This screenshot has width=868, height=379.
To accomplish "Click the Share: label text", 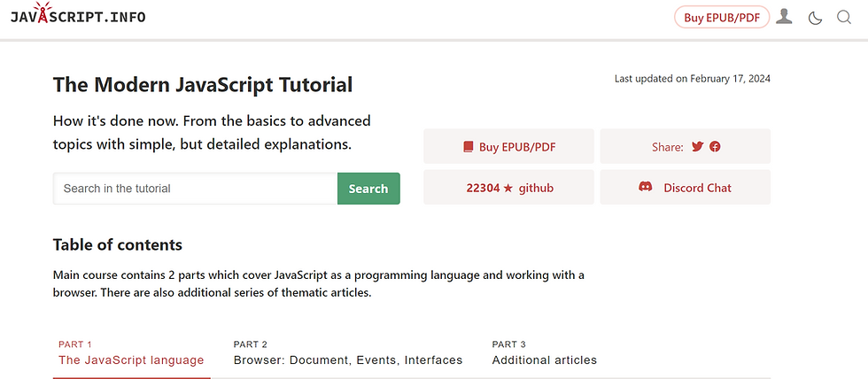I will pyautogui.click(x=668, y=147).
